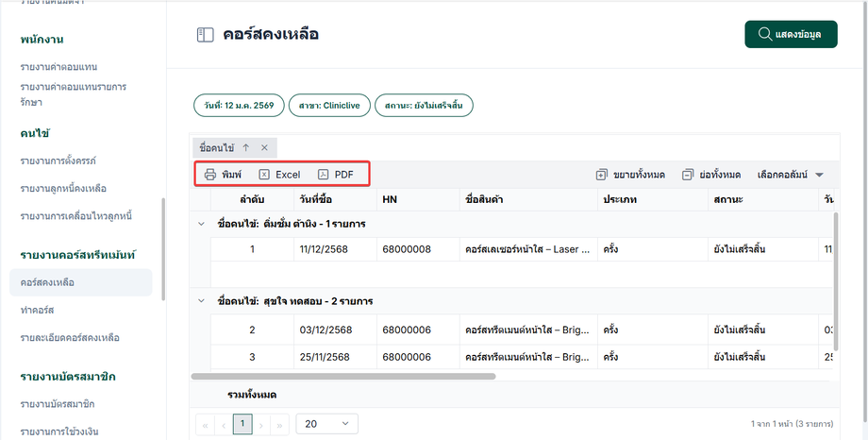Sort by the HN column header

pos(418,199)
